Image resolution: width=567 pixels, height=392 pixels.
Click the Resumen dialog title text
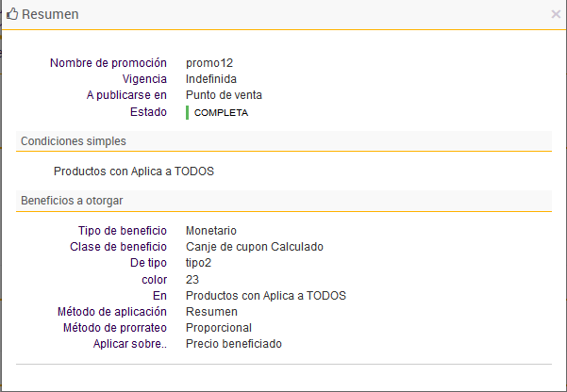click(50, 15)
